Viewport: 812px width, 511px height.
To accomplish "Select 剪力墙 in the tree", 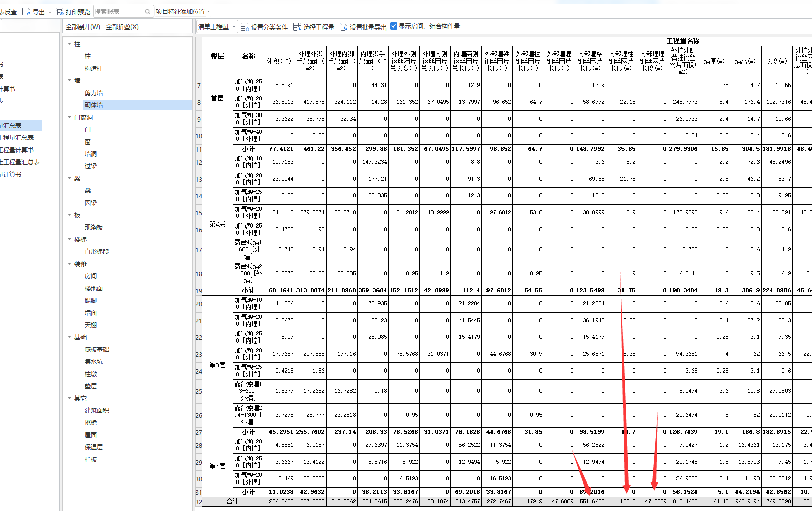I will click(94, 93).
